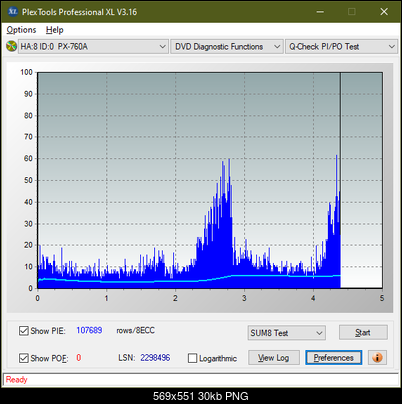Expand the SUM8 Test dropdown
The image size is (402, 404).
point(287,333)
